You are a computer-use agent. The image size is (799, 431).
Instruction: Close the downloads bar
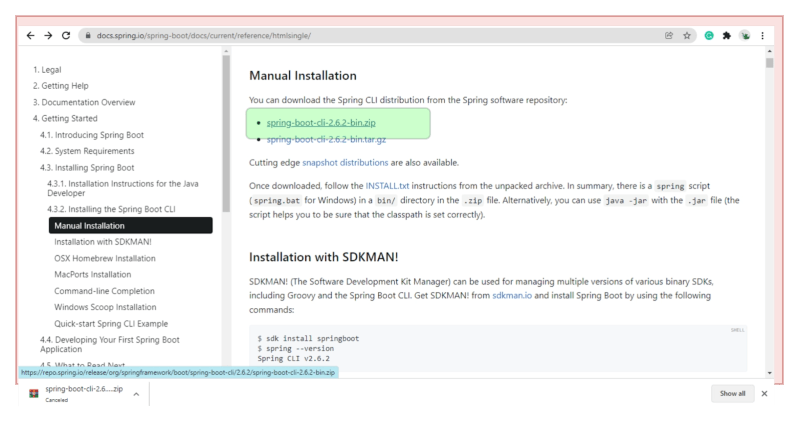(x=764, y=393)
